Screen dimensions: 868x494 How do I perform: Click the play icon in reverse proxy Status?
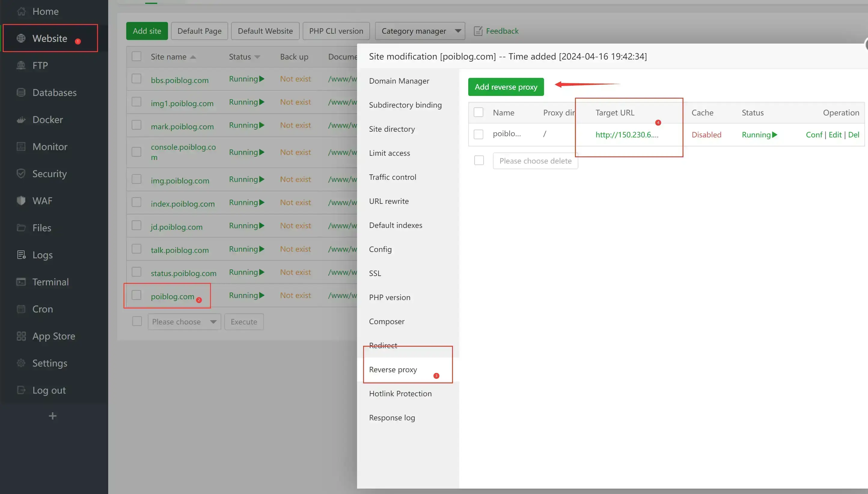[x=775, y=135]
